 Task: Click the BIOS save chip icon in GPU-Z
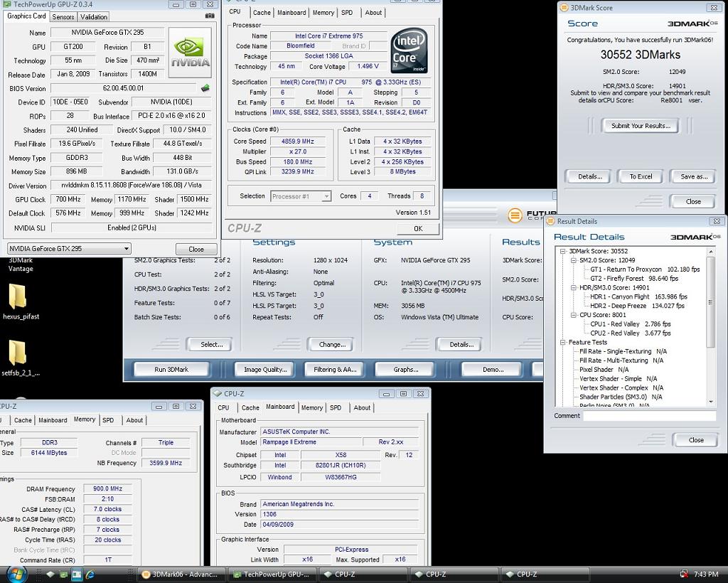205,87
